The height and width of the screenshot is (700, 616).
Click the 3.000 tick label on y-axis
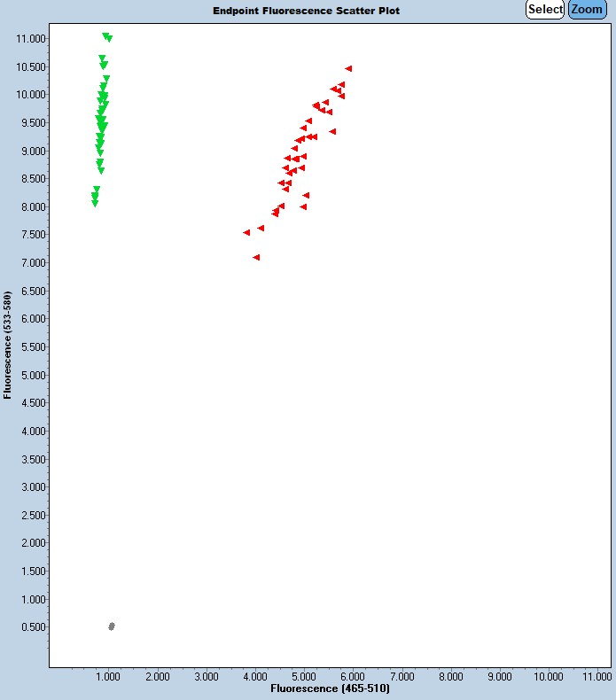tap(32, 487)
